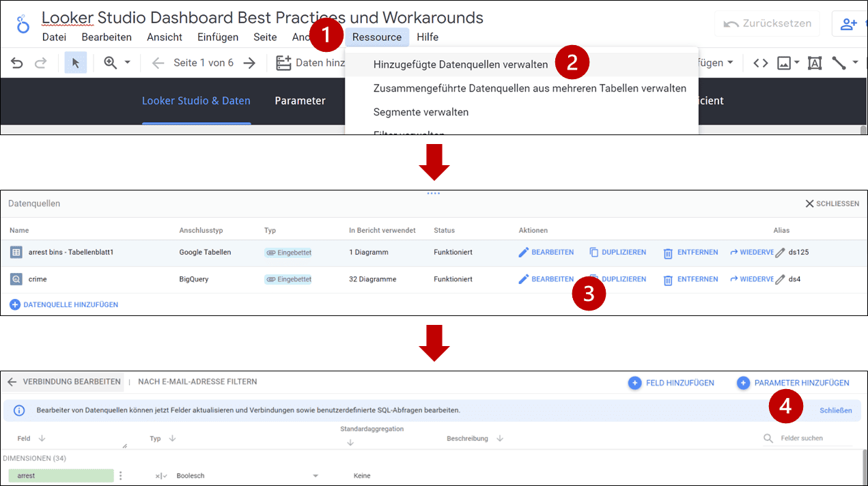Screen dimensions: 868x486
Task: Click the share person-plus icon
Action: 849,24
